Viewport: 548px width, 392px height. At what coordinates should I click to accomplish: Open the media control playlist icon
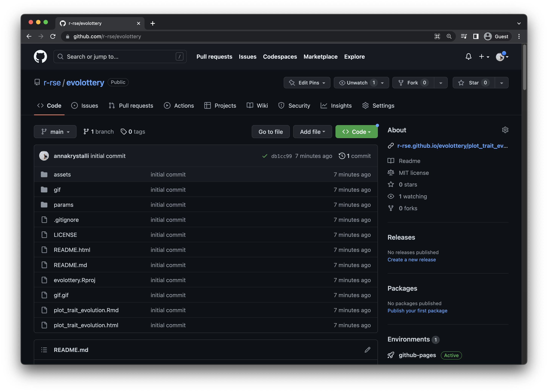pyautogui.click(x=464, y=36)
